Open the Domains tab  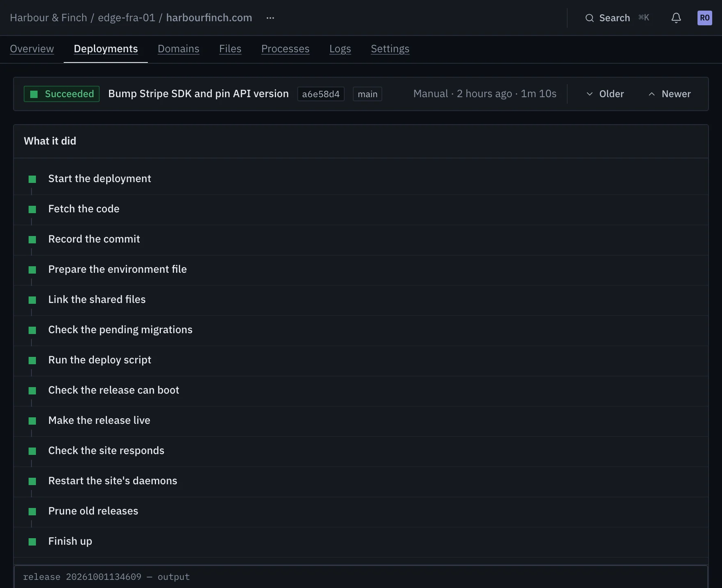178,49
